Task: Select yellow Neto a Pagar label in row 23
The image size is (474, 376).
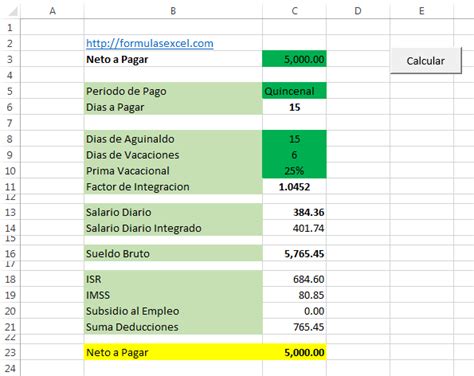Action: 173,352
